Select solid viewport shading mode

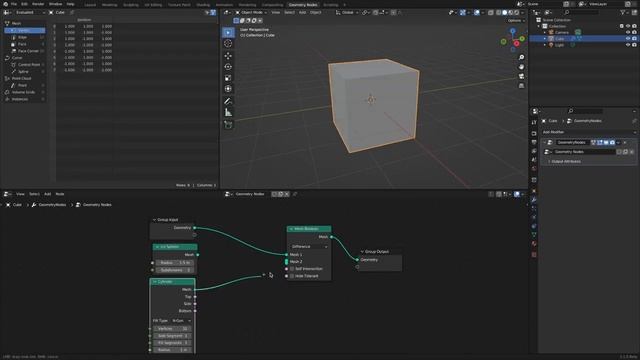pos(504,13)
